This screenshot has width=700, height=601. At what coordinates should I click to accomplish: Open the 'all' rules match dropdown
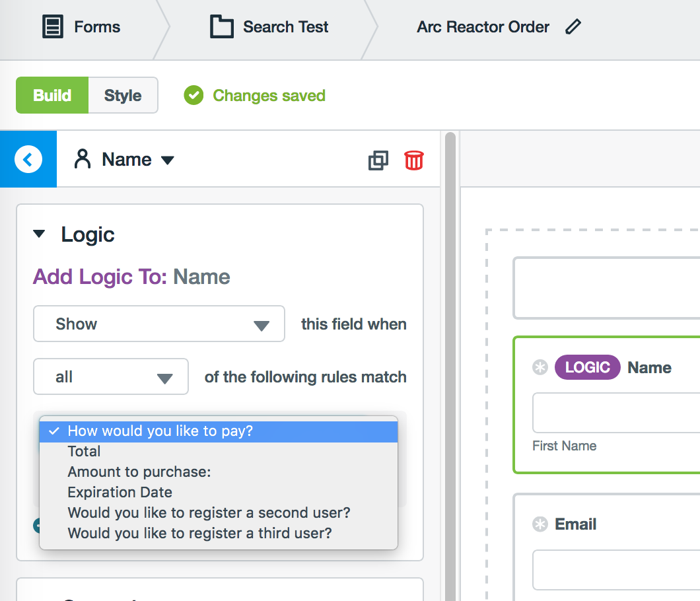[x=111, y=378]
